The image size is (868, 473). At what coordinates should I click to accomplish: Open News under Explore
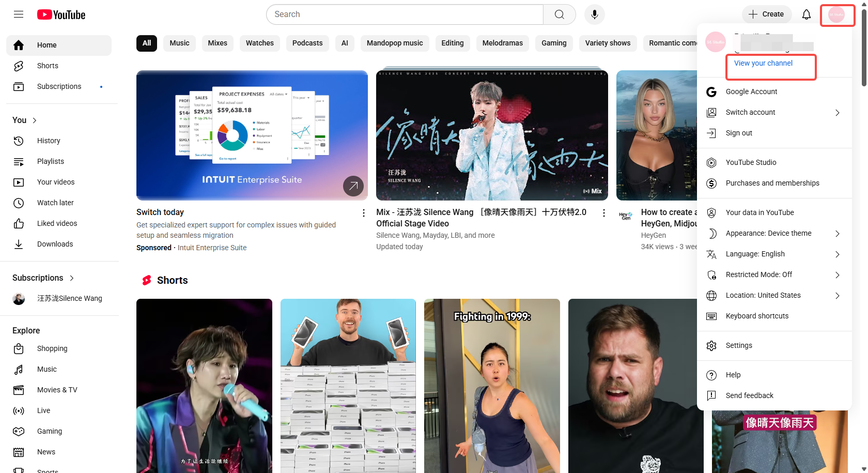click(x=59, y=452)
